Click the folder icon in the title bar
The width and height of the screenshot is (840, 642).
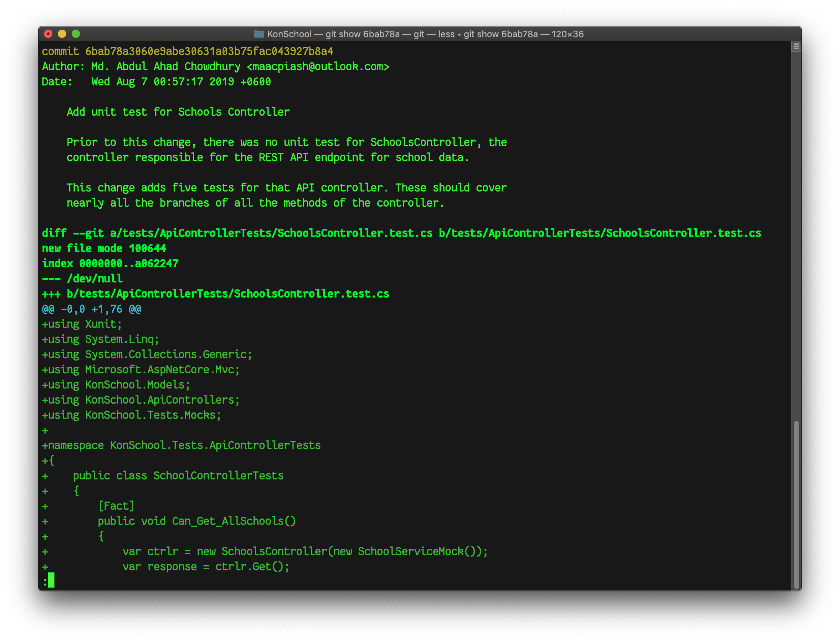[259, 34]
